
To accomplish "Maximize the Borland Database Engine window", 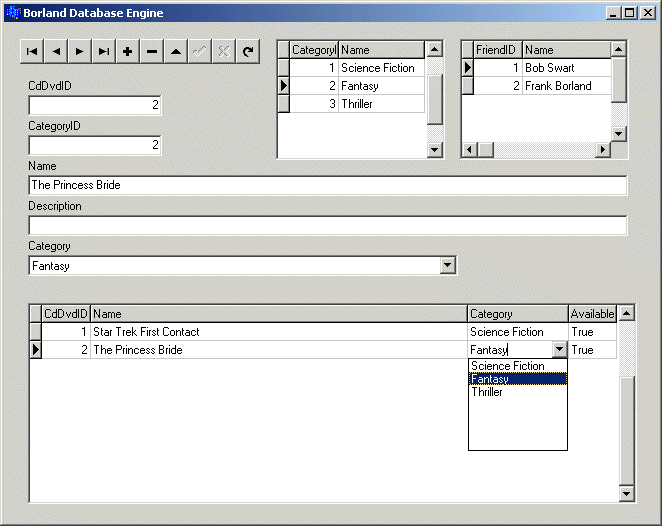I will pyautogui.click(x=629, y=13).
